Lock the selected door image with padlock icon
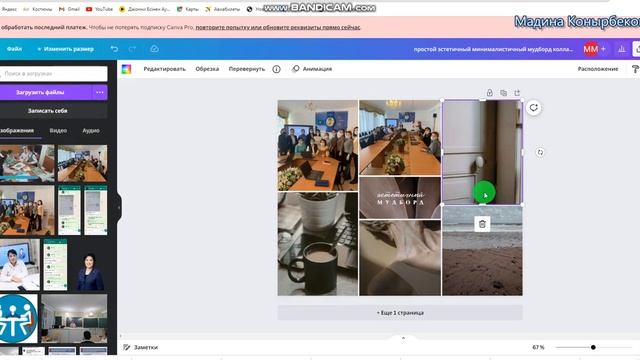Viewport: 640px width, 360px height. [489, 93]
